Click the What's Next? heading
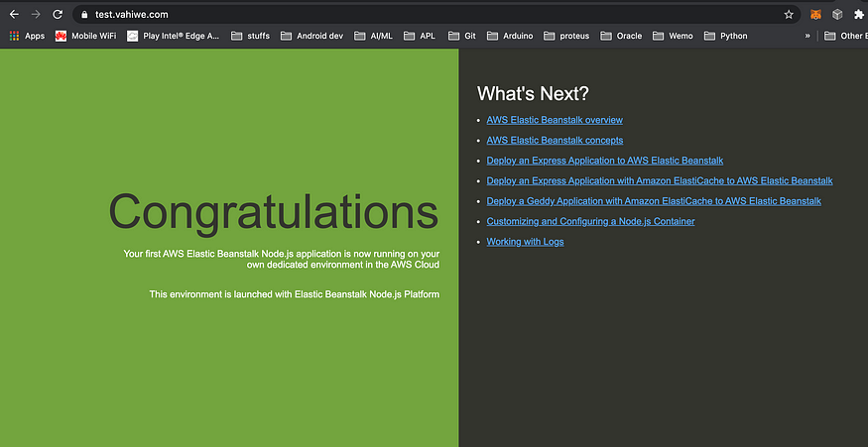This screenshot has width=868, height=447. (533, 93)
